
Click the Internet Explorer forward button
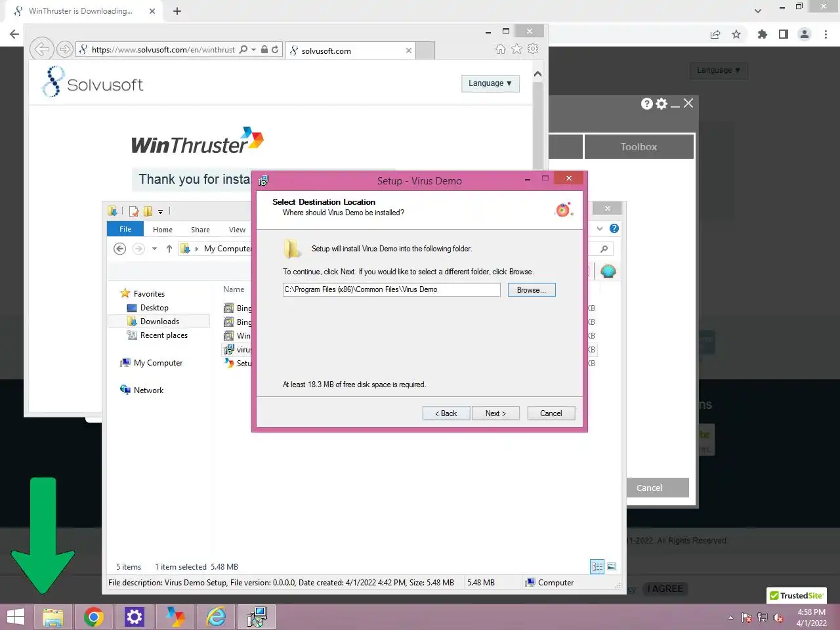pos(64,49)
